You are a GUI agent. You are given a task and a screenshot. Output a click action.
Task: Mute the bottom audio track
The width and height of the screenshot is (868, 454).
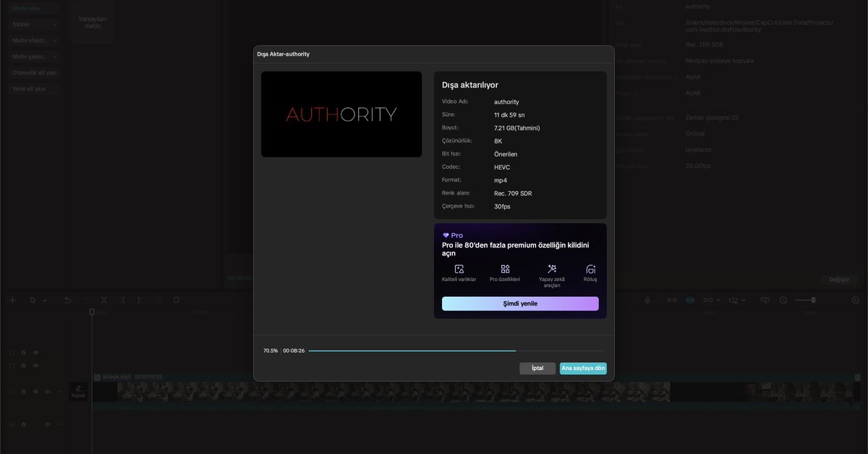click(x=48, y=424)
